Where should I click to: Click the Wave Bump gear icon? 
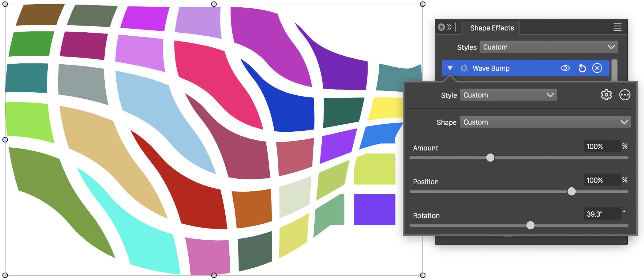(464, 68)
